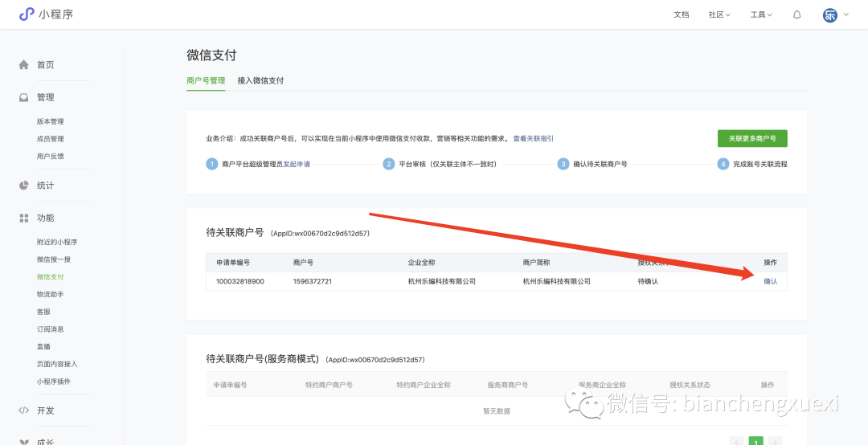Viewport: 868px width, 445px height.
Task: Click the 统计 pie chart icon
Action: (23, 186)
